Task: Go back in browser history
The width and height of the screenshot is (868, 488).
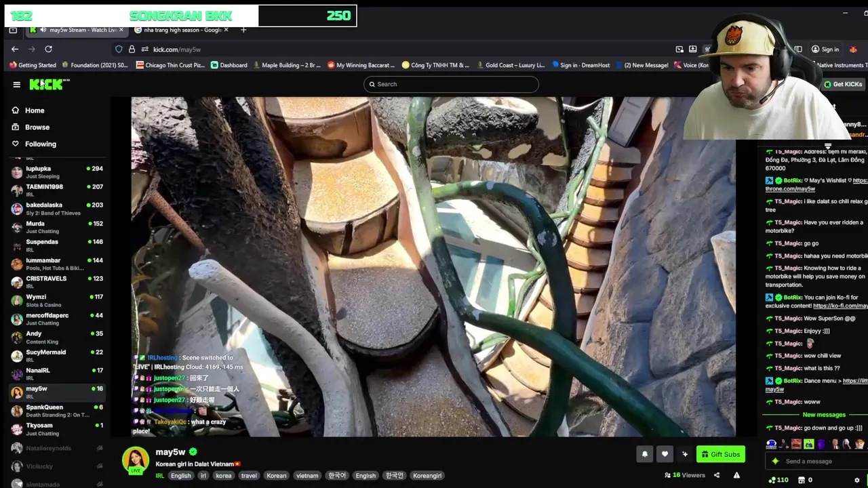Action: pos(15,49)
